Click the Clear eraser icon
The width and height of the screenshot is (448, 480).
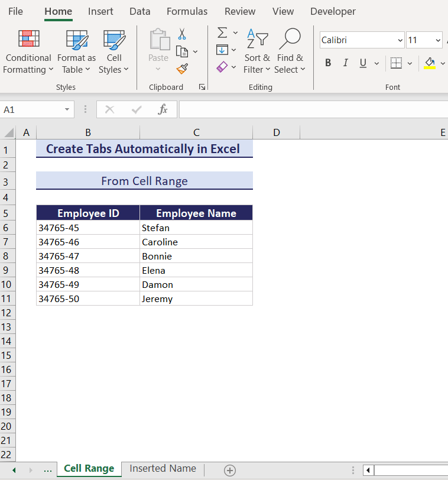point(222,67)
